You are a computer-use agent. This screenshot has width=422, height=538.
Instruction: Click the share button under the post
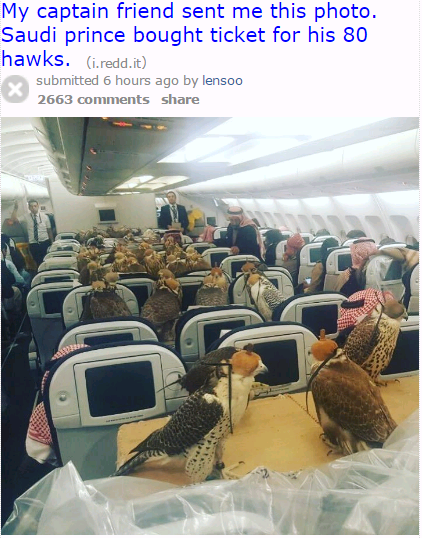coord(180,100)
